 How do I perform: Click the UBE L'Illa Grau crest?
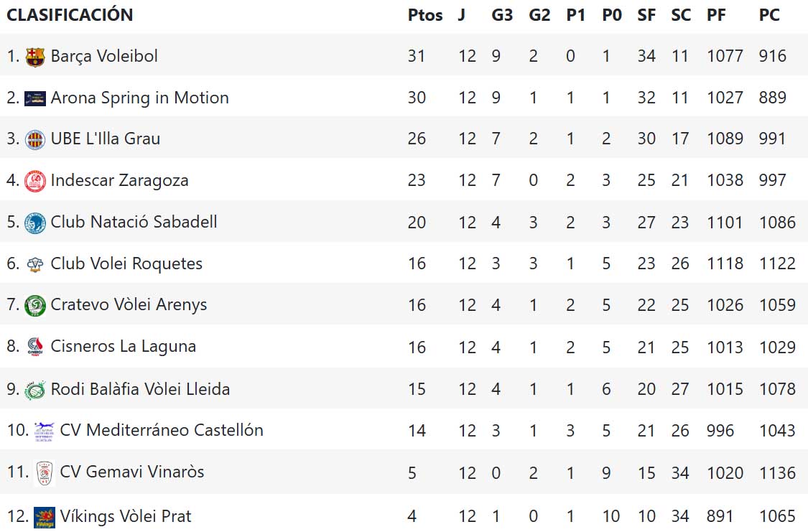34,139
